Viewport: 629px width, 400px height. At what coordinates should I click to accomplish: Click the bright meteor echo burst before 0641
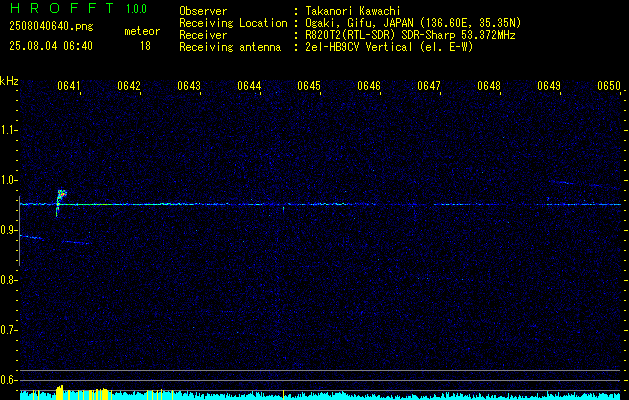pos(61,202)
